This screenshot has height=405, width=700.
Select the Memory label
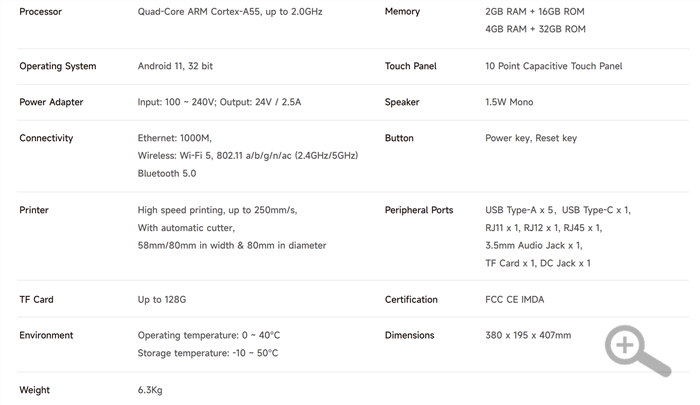pyautogui.click(x=402, y=12)
